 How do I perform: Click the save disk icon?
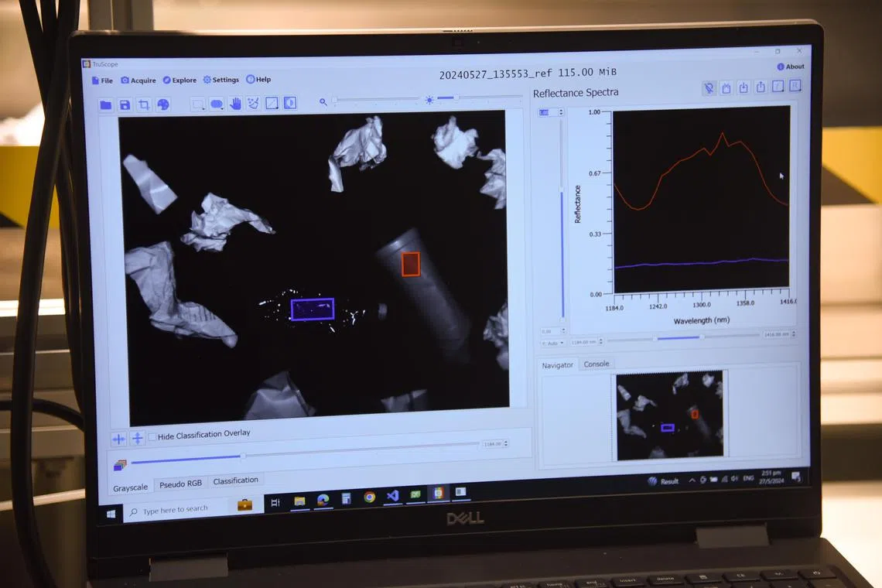[125, 104]
